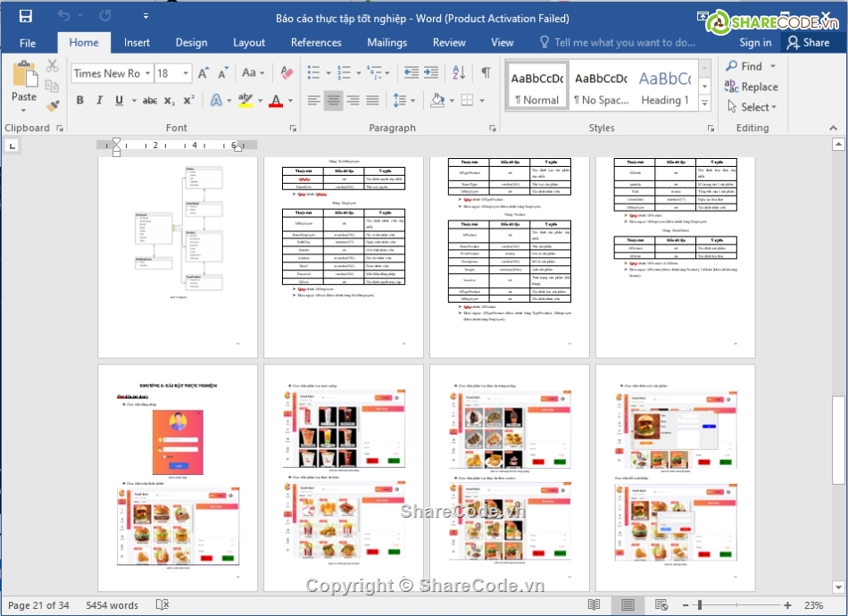Open the Change Case dropdown
848x616 pixels.
coord(254,72)
